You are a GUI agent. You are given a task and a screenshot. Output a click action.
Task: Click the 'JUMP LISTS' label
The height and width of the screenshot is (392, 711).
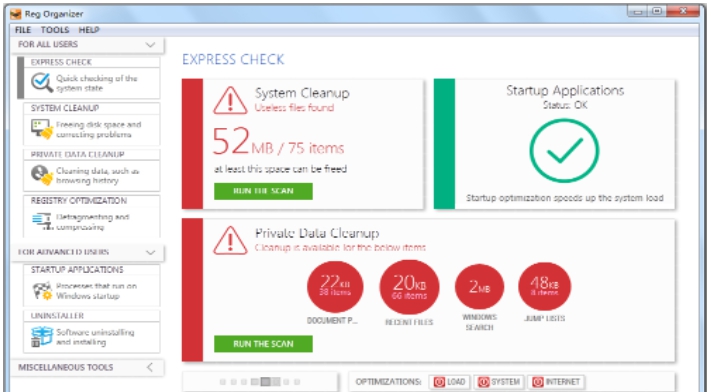click(545, 318)
